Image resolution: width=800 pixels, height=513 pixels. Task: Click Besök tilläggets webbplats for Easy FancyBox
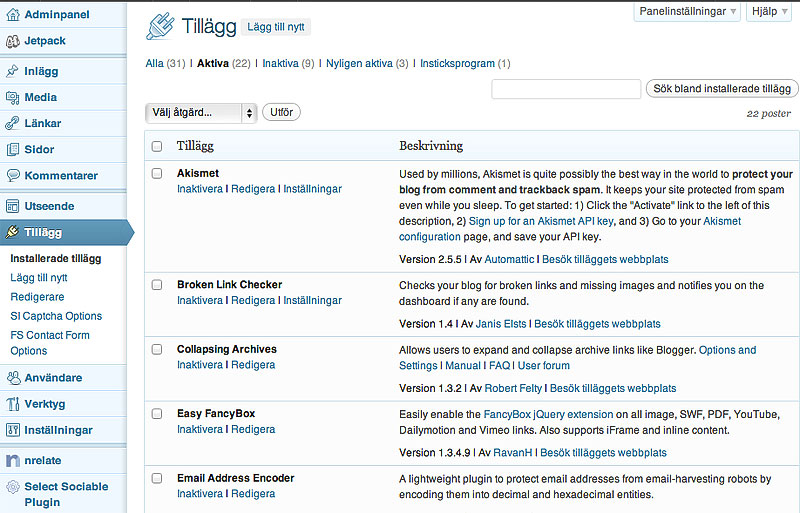pos(604,453)
